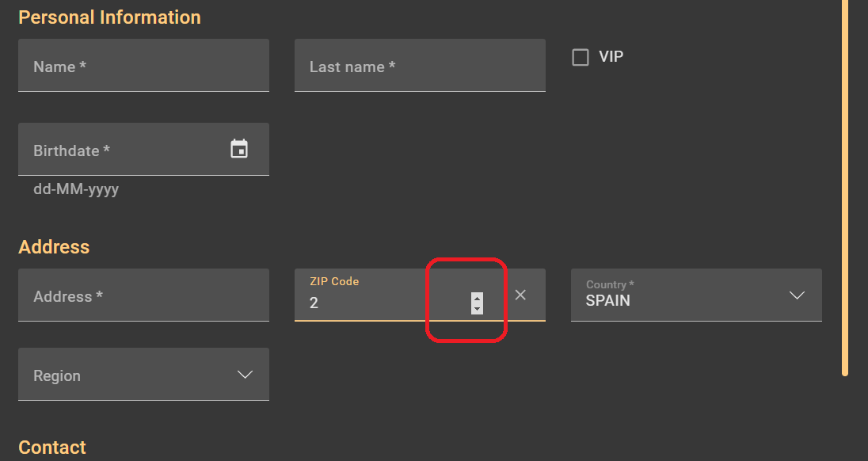Select the Address input field
868x461 pixels.
pyautogui.click(x=143, y=295)
